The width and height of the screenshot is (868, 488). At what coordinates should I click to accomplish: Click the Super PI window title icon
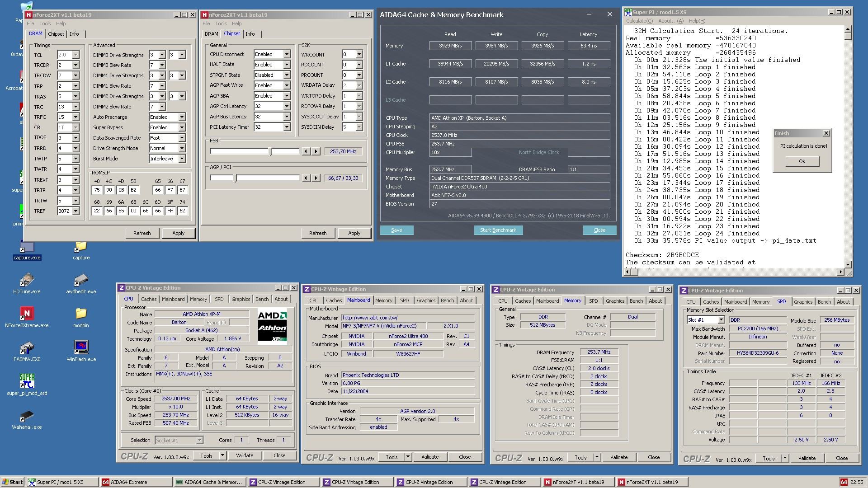point(628,12)
